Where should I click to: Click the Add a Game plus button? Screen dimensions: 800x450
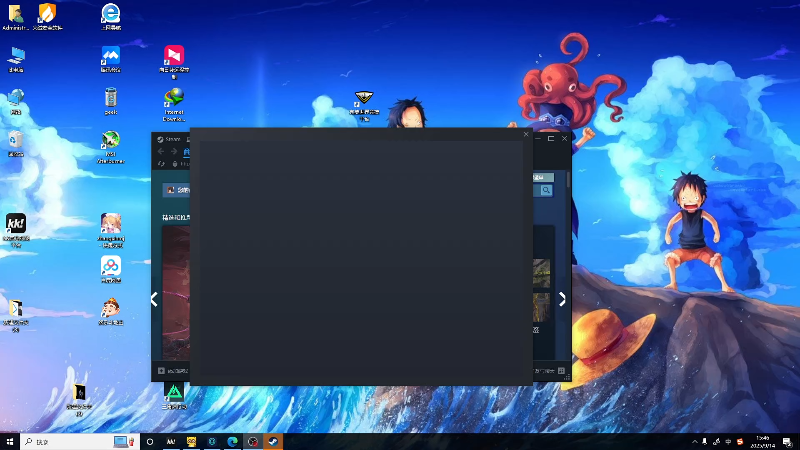[161, 371]
